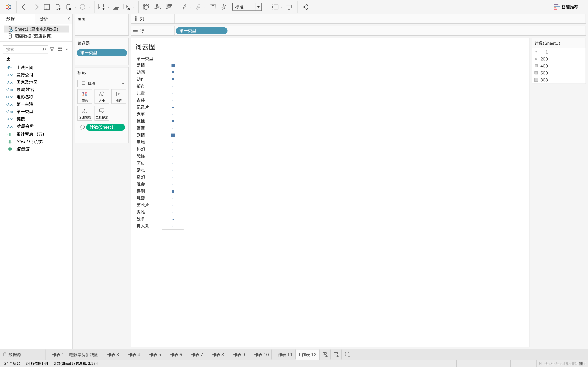Click the Add new data source icon
Viewport: 588px width, 367px height.
58,7
